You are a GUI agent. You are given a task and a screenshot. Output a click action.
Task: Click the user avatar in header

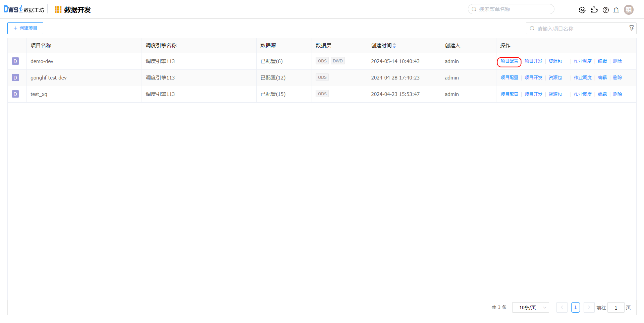coord(629,10)
